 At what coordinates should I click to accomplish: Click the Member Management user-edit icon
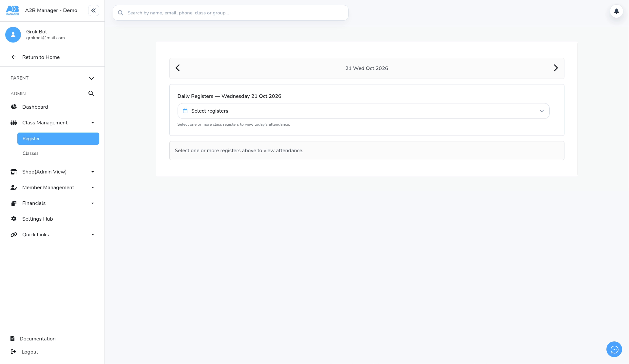point(14,188)
